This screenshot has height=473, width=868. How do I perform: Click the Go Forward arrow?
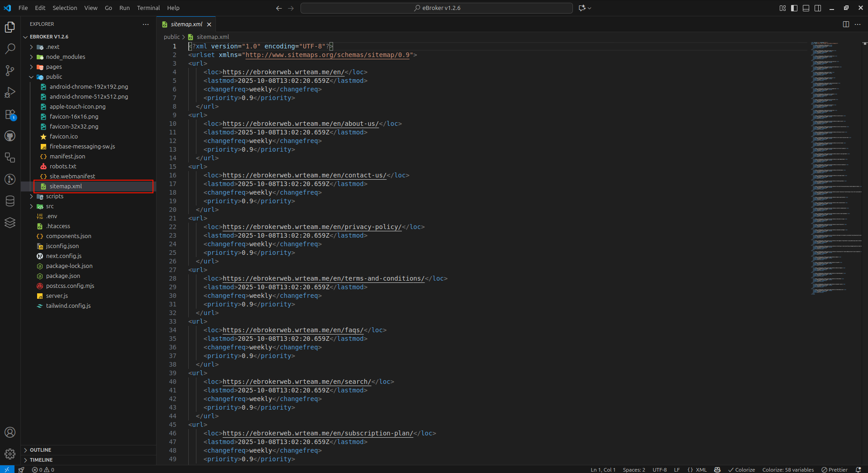pyautogui.click(x=291, y=8)
